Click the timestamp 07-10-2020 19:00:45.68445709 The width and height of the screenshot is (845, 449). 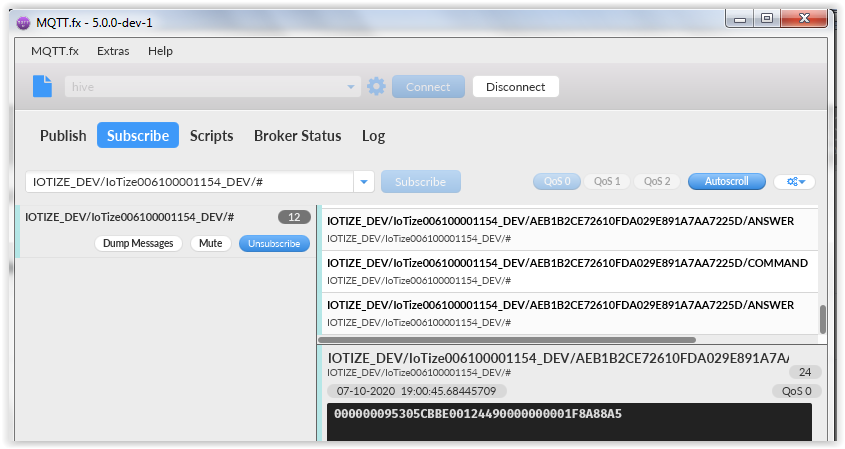(417, 391)
